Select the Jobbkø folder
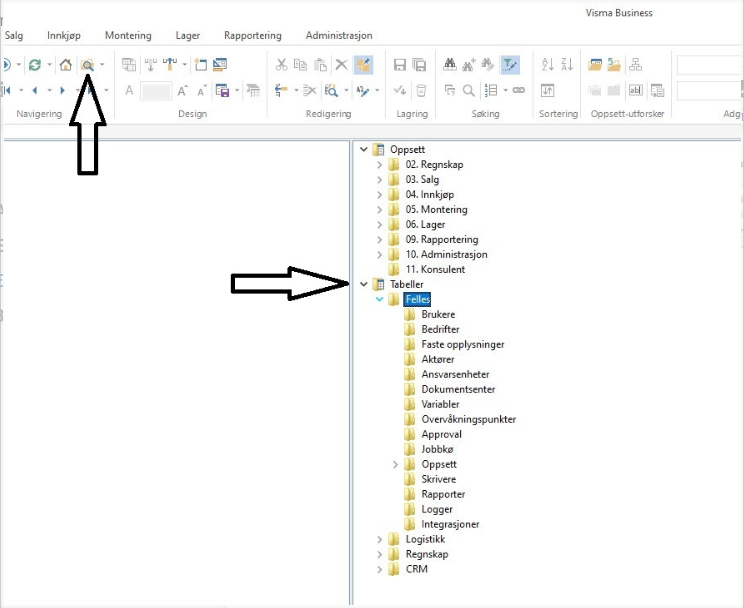 [x=437, y=449]
